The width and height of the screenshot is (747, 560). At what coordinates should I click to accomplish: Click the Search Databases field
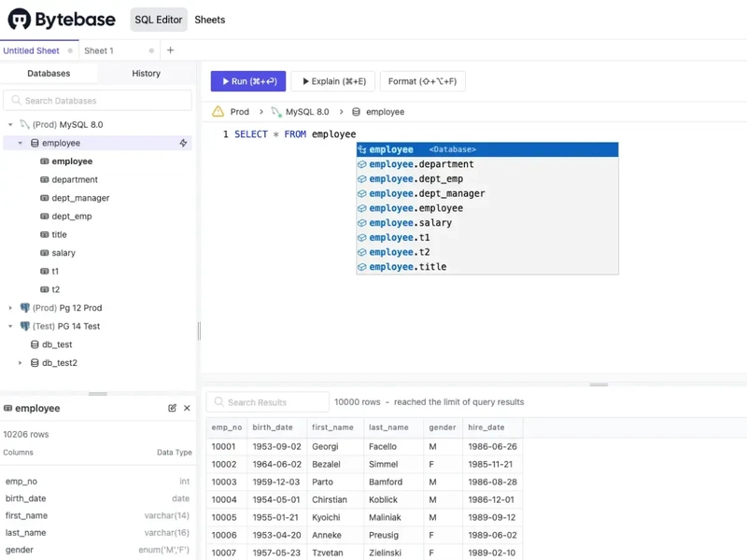pos(98,101)
